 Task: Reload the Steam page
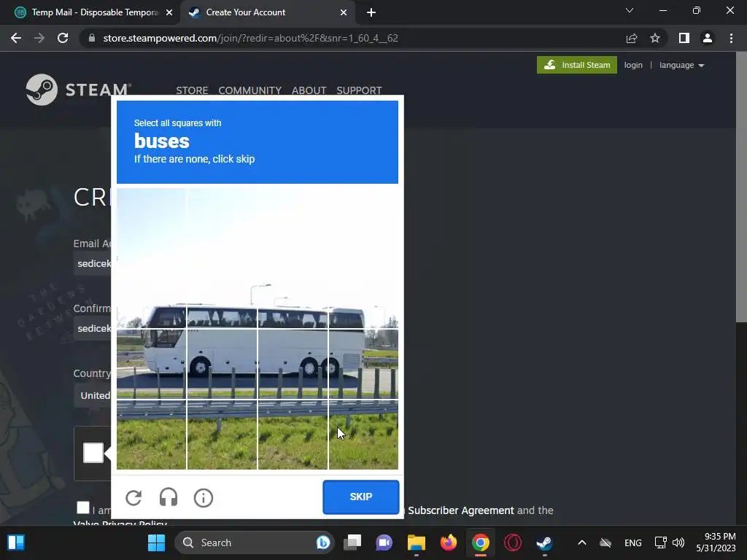coord(63,38)
